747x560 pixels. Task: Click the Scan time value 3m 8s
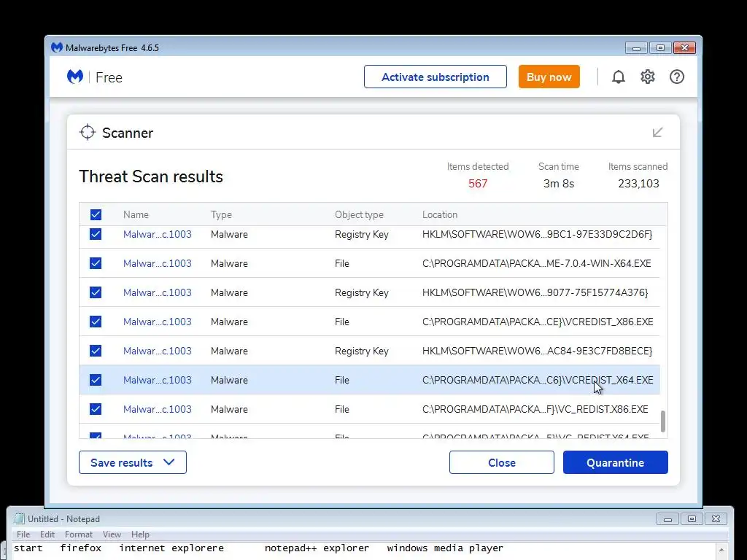click(559, 183)
